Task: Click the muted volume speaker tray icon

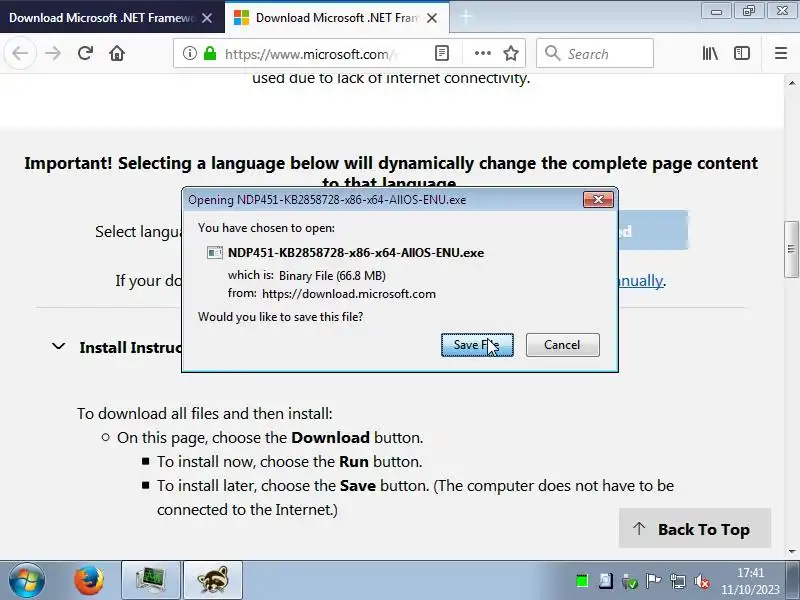Action: coord(702,581)
